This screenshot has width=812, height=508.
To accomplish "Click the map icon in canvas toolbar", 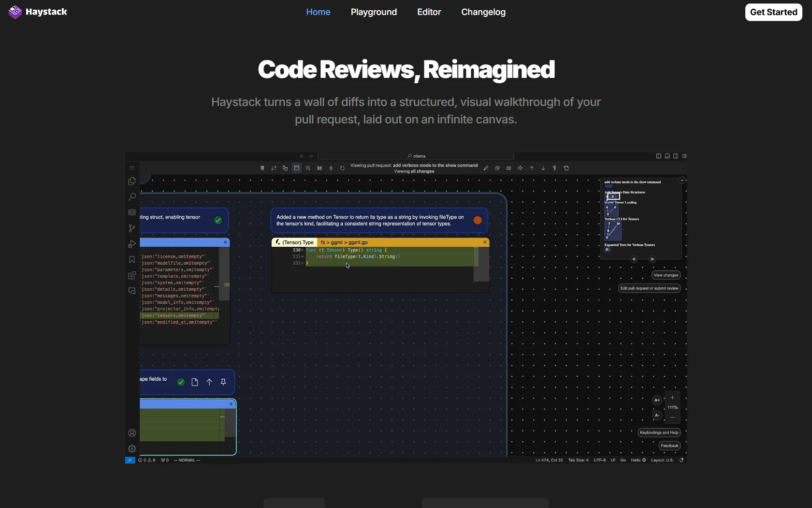I will [x=508, y=168].
